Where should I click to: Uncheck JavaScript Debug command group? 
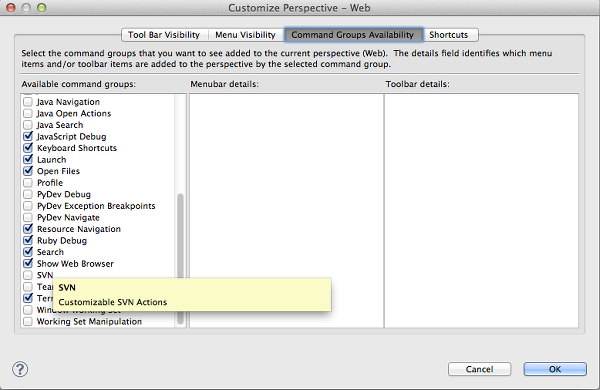click(x=28, y=136)
